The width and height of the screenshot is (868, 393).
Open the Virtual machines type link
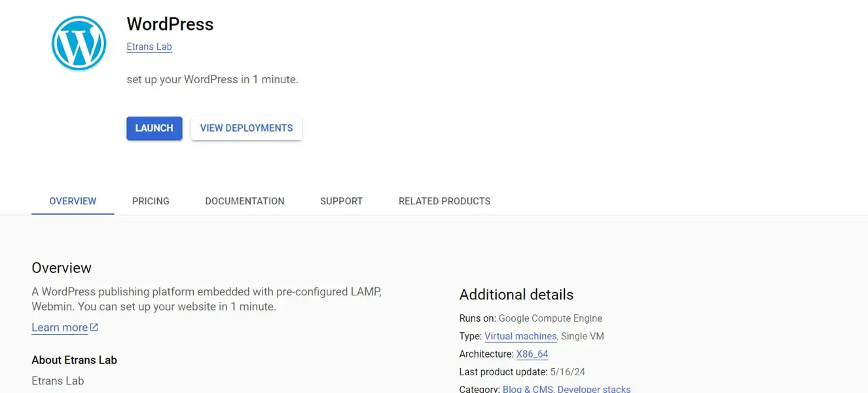pos(520,336)
